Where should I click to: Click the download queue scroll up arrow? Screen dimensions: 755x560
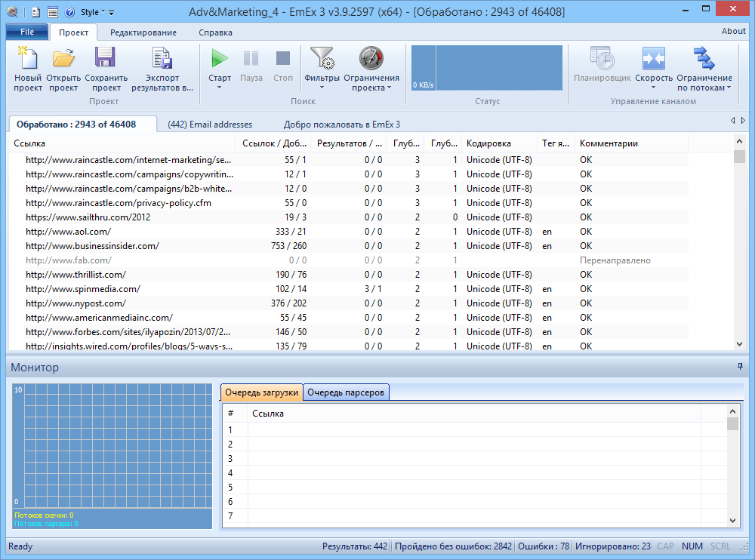[x=732, y=411]
